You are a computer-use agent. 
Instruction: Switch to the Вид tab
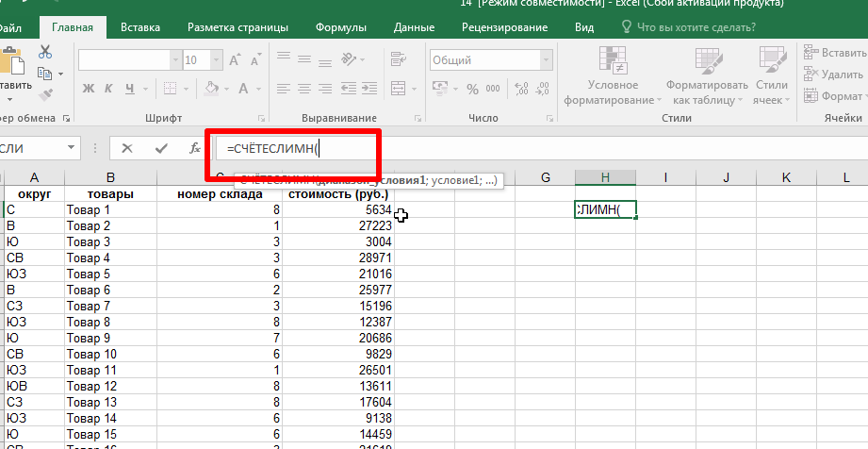[x=584, y=27]
